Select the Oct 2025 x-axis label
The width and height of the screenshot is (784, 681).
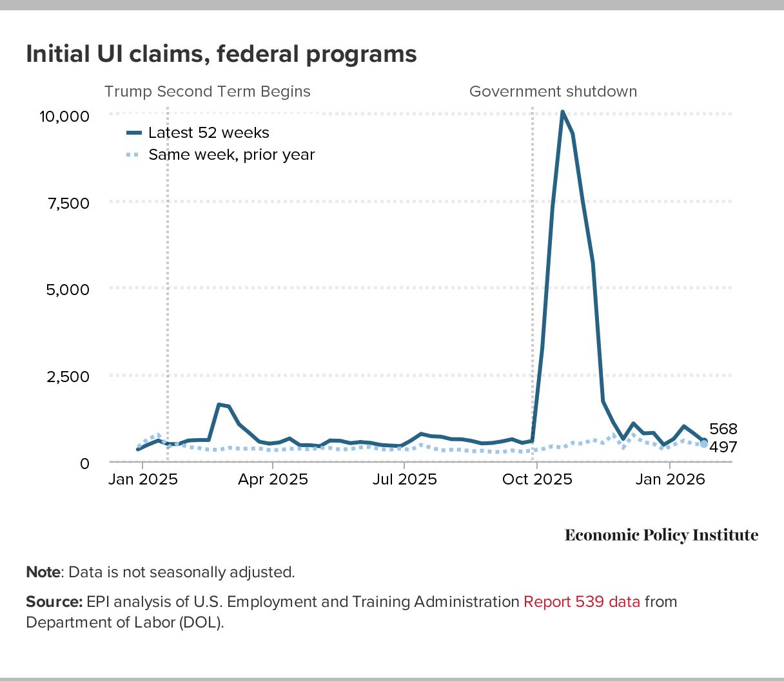pos(536,479)
